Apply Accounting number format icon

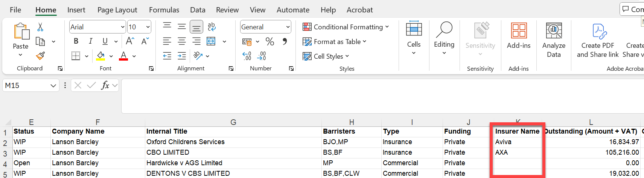247,41
